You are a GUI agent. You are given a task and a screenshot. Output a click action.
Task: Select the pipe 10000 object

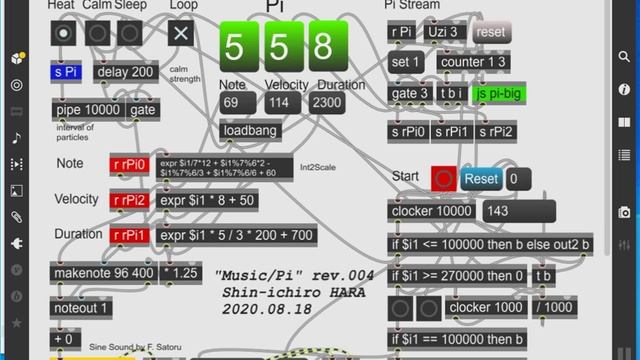pyautogui.click(x=88, y=109)
